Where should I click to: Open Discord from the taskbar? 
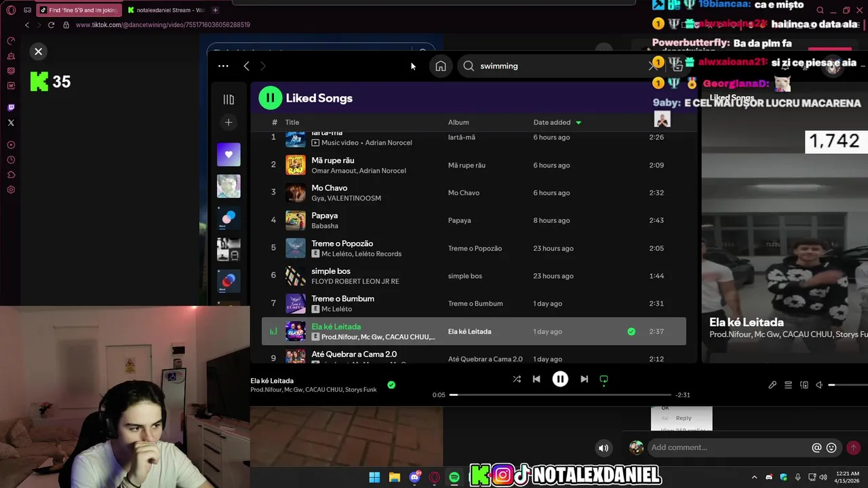coord(414,477)
